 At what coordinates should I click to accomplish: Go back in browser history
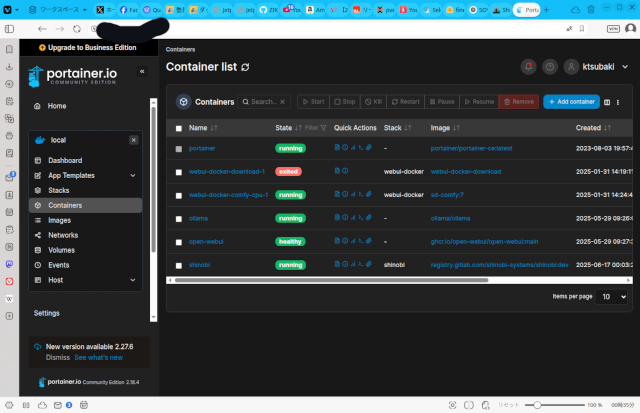(x=42, y=29)
